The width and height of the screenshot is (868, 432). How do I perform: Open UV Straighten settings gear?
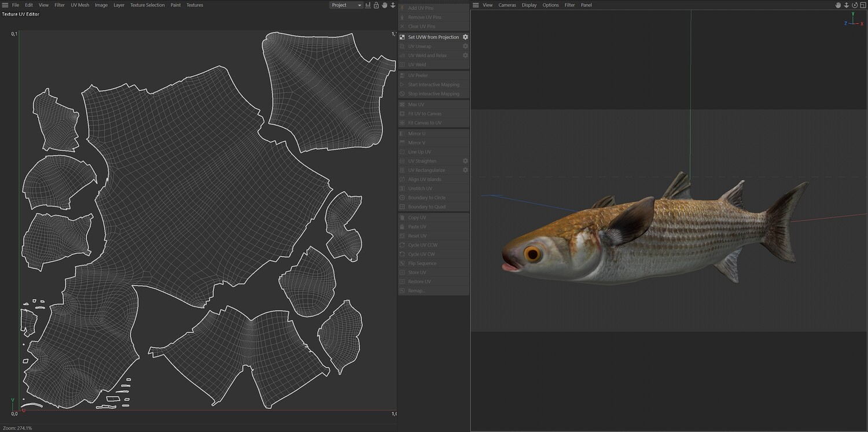pos(465,161)
